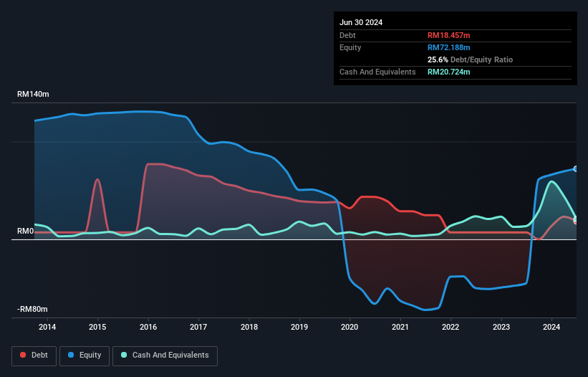Toggle the Debt legend button
Image resolution: width=588 pixels, height=377 pixels.
tap(34, 355)
